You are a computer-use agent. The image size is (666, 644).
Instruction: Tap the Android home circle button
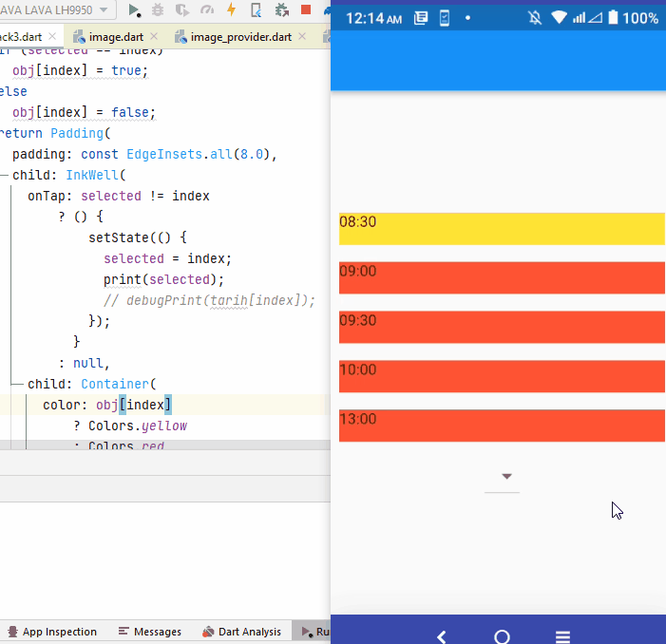pyautogui.click(x=502, y=636)
